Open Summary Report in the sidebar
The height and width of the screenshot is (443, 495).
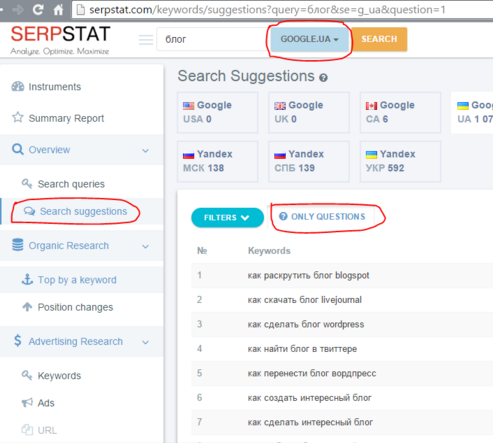point(66,118)
